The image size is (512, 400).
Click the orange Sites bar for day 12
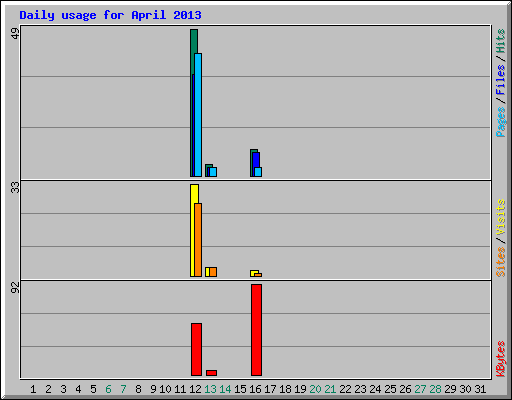(198, 240)
